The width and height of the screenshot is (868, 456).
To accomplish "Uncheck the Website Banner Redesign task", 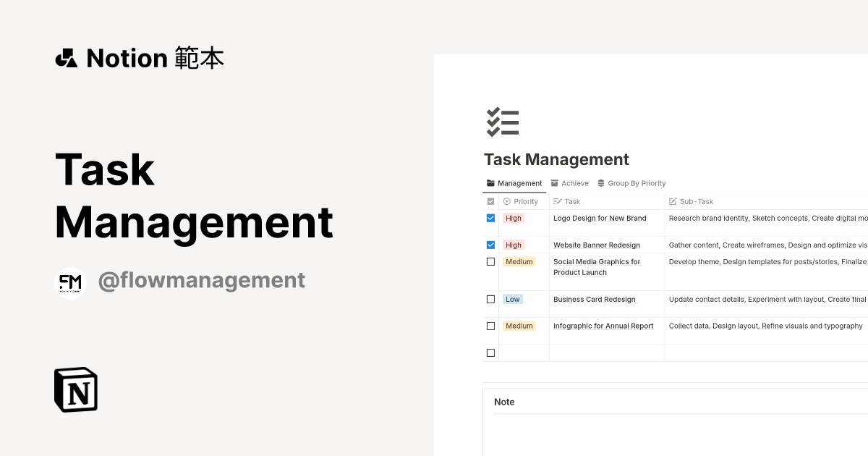I will pos(490,244).
